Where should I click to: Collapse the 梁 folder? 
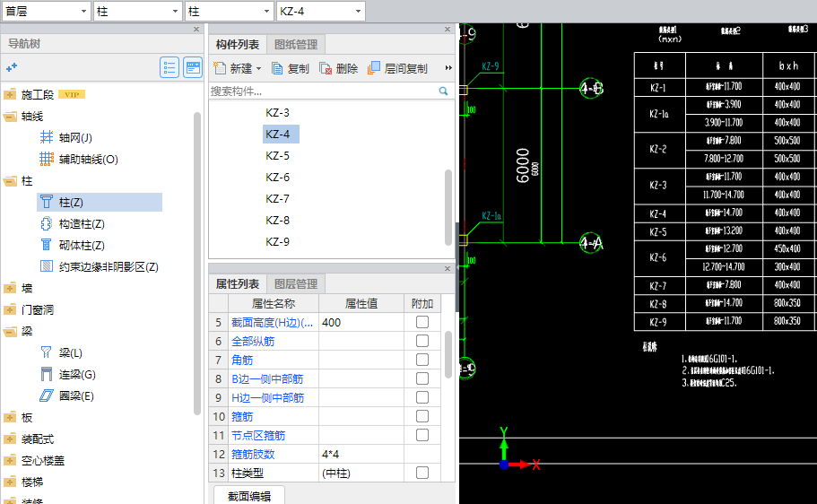pyautogui.click(x=10, y=331)
